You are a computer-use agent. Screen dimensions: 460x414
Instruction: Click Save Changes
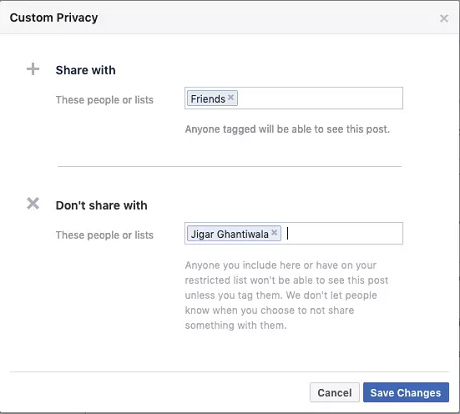click(406, 392)
